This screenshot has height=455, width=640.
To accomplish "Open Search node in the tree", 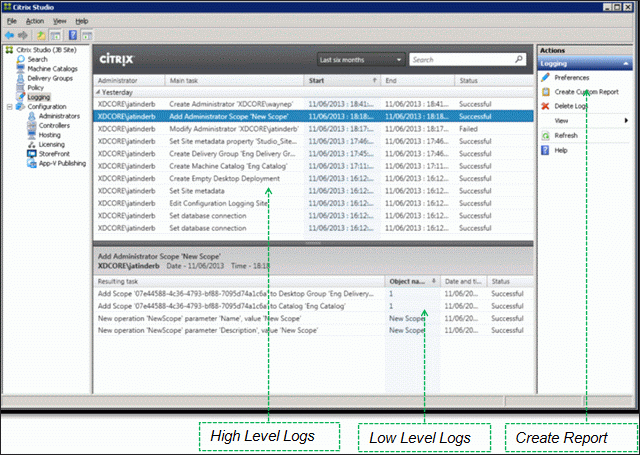I will (37, 59).
